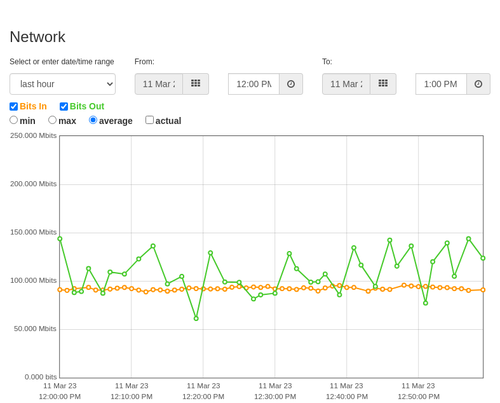Uncheck the Bits In checkbox

(14, 106)
